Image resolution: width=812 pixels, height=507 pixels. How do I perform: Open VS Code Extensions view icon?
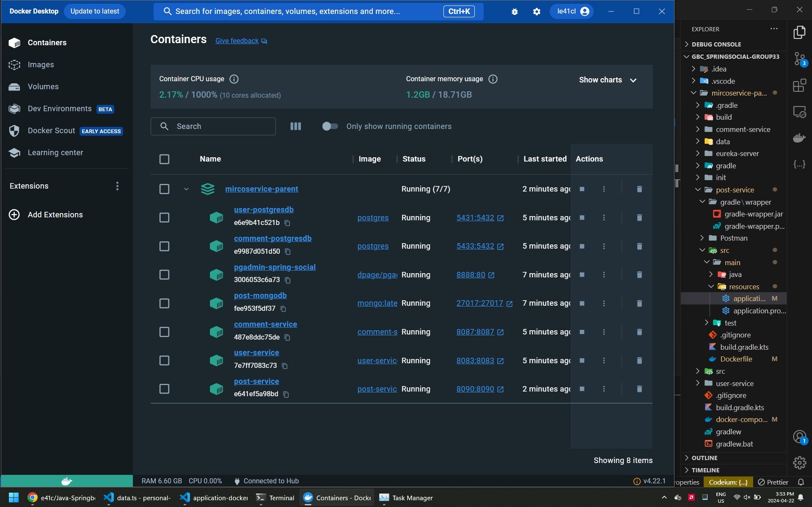pyautogui.click(x=799, y=86)
